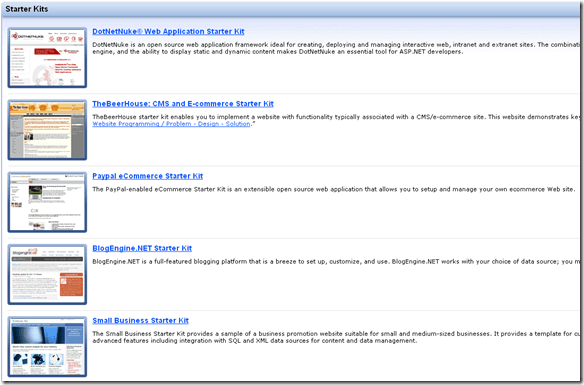
Task: Open TheBeerHouse: CMS and E-commerce Starter Kit link
Action: (183, 104)
